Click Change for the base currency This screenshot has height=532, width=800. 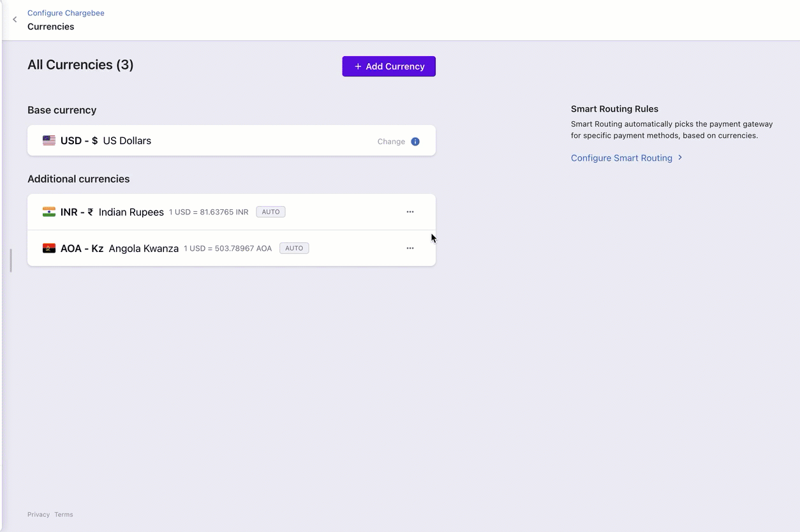[x=391, y=142]
